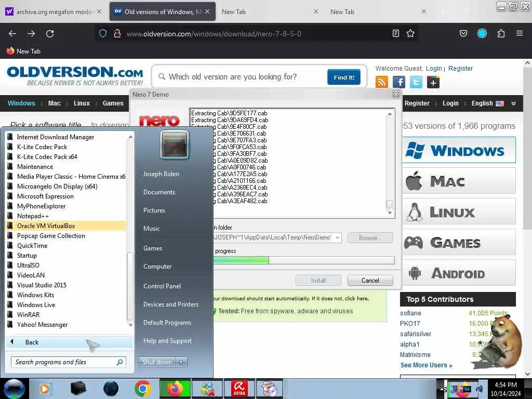
Task: Open contributor sofiane profile link
Action: (x=410, y=313)
